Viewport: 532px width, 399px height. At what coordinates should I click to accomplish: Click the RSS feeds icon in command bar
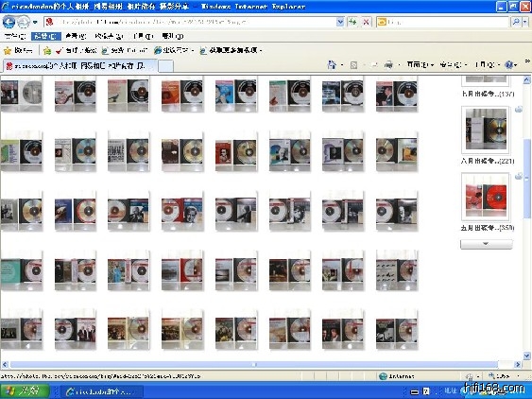coord(353,65)
